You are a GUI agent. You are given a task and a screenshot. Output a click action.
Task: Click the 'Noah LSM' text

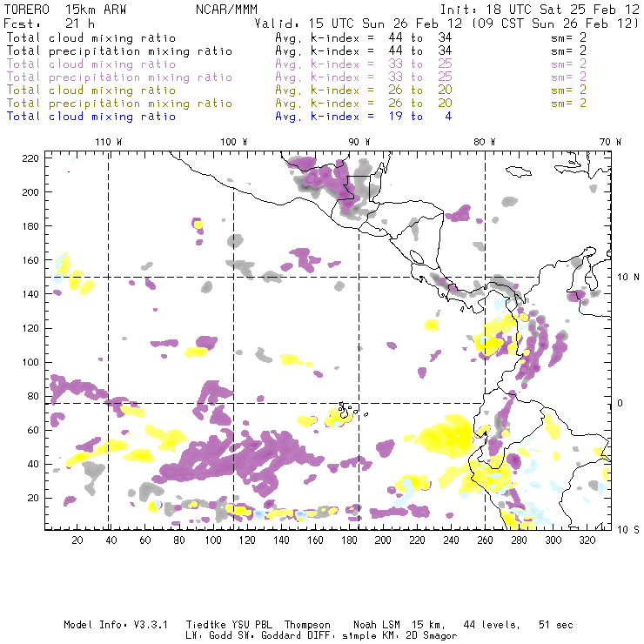376,625
